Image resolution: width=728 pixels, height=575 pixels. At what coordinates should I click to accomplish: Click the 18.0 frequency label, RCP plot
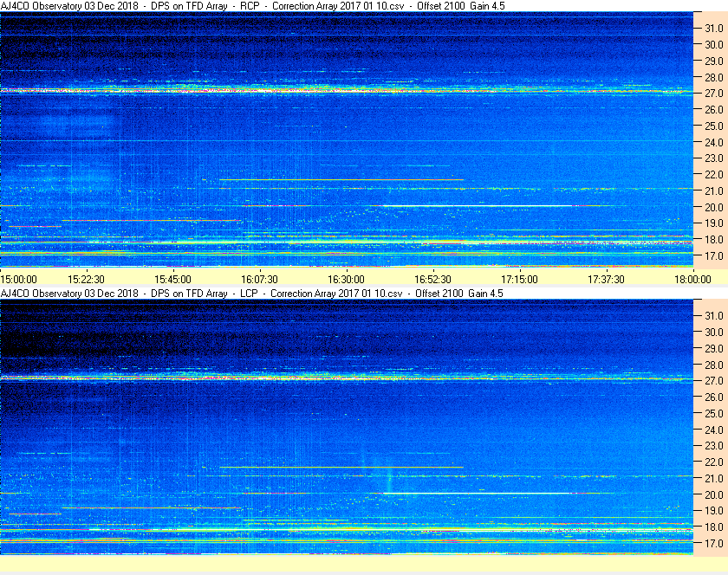click(714, 240)
